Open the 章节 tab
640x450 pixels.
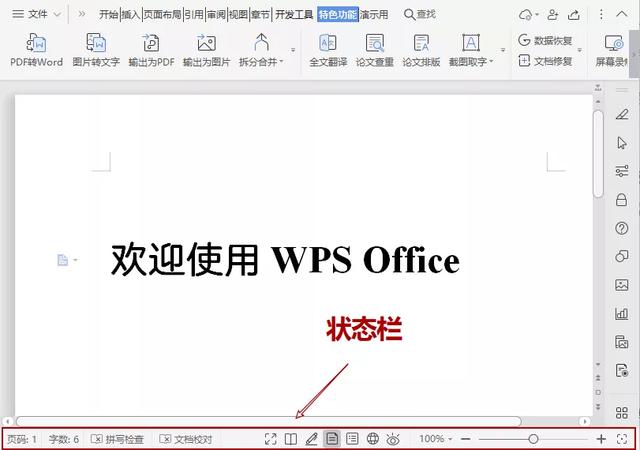(260, 15)
